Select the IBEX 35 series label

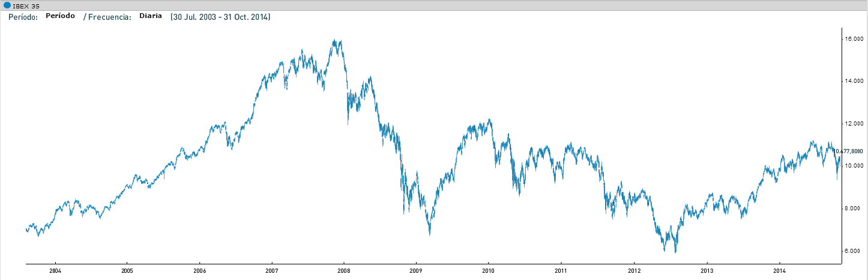pos(26,6)
